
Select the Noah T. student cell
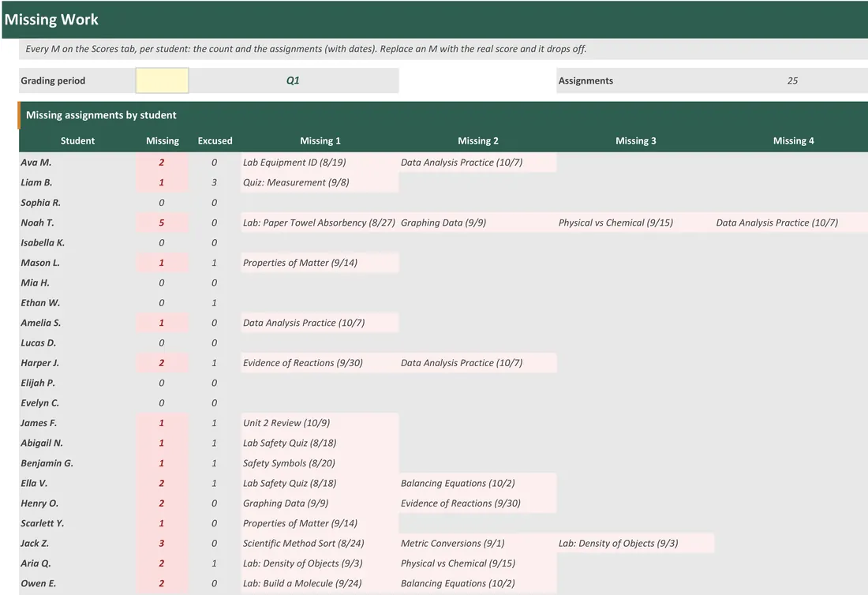pos(77,223)
